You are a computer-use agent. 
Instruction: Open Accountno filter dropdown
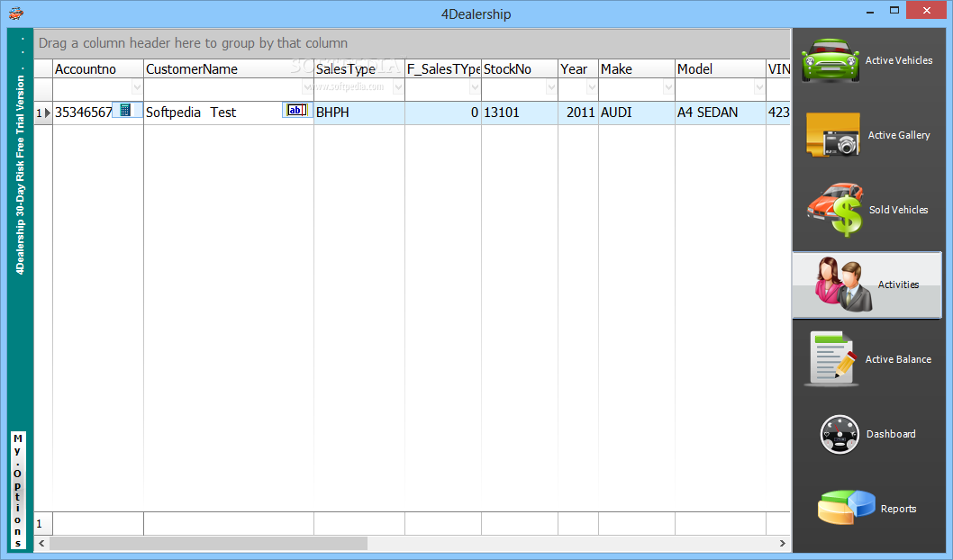137,88
